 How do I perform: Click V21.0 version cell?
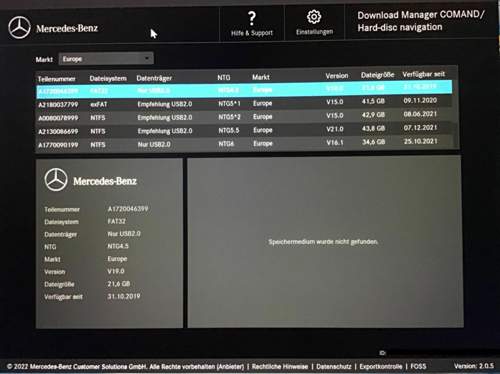335,129
